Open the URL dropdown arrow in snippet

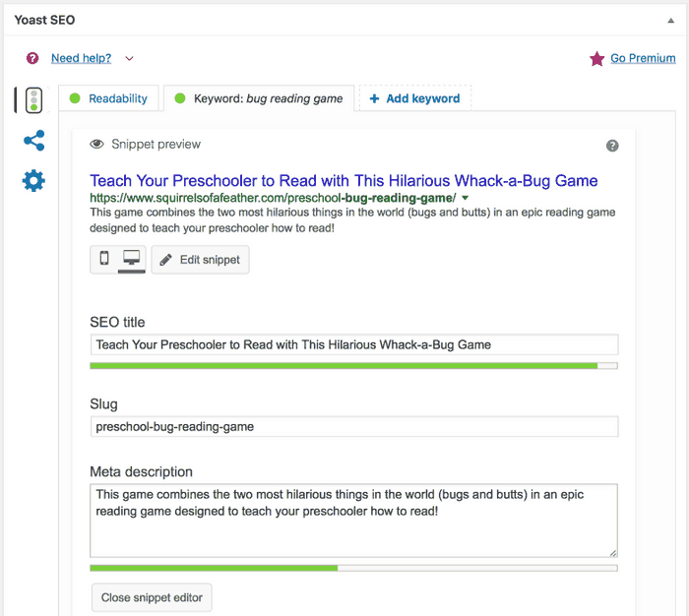[466, 198]
